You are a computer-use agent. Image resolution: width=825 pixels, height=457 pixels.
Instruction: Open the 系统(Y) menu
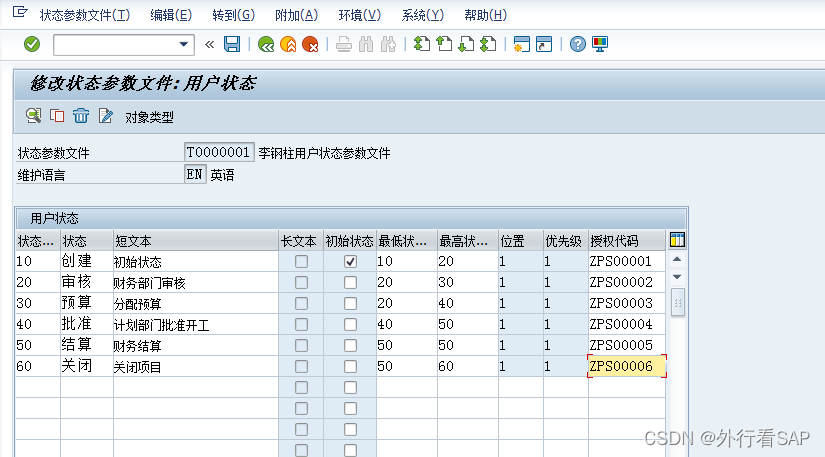click(x=422, y=15)
